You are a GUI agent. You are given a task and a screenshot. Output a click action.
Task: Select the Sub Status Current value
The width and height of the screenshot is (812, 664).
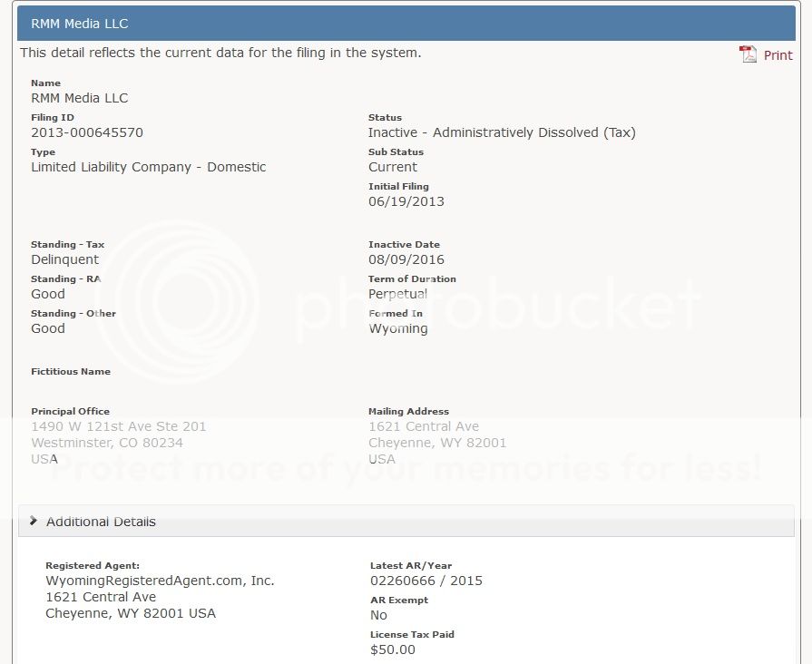click(392, 167)
